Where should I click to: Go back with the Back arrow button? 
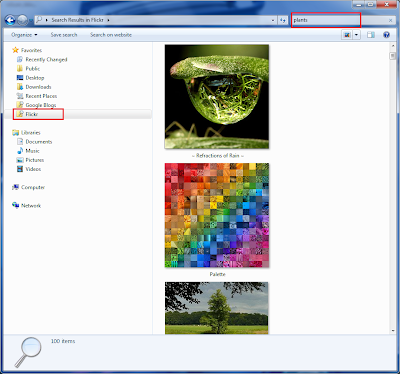tap(10, 20)
